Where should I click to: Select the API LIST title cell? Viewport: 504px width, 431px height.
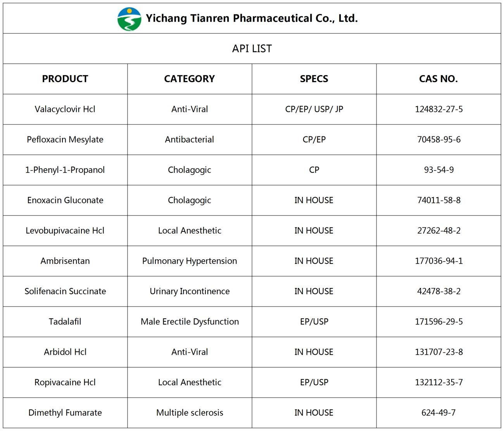point(252,48)
